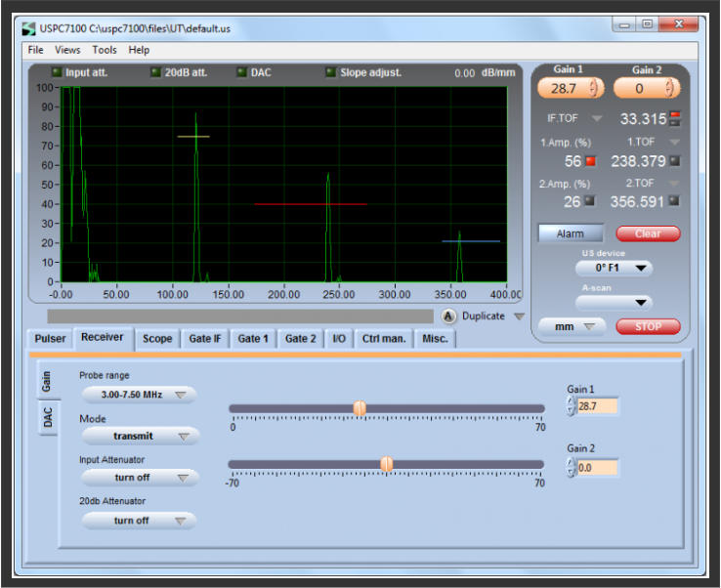Click the Gain 2 input field
This screenshot has height=588, width=721.
click(x=597, y=468)
